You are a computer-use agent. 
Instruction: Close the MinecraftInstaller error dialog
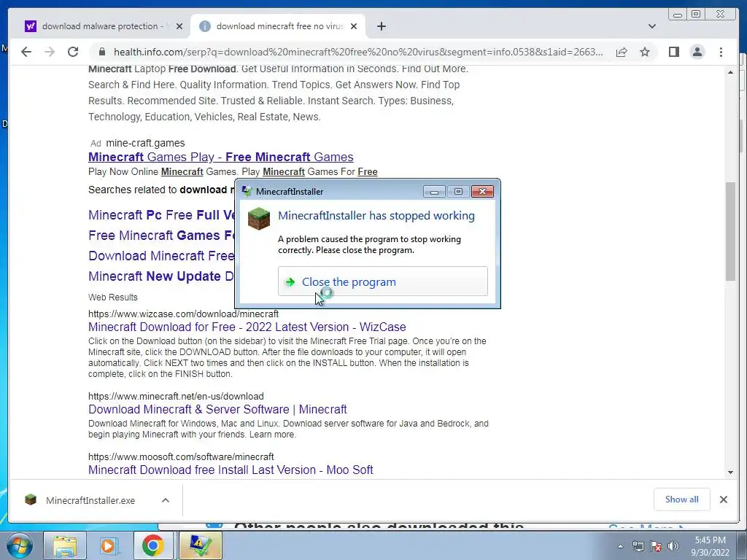point(482,192)
